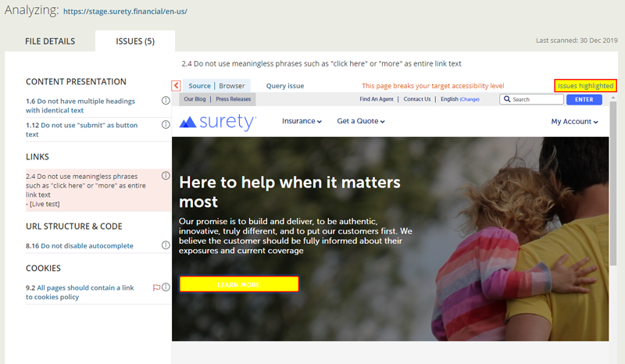Switch to Browser view
The width and height of the screenshot is (625, 364).
click(231, 86)
